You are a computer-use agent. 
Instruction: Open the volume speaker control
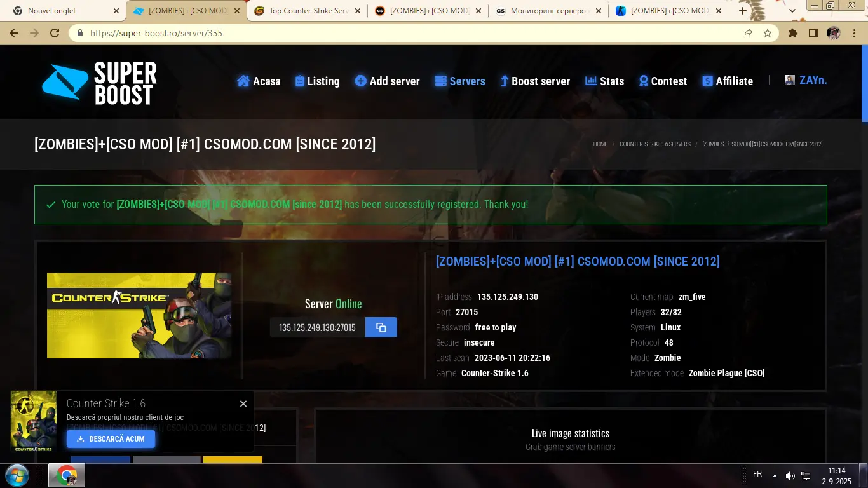(790, 476)
